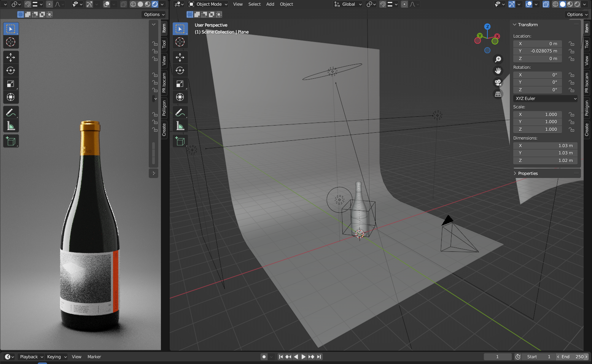The width and height of the screenshot is (592, 364).
Task: Select the Annotate tool
Action: (180, 112)
